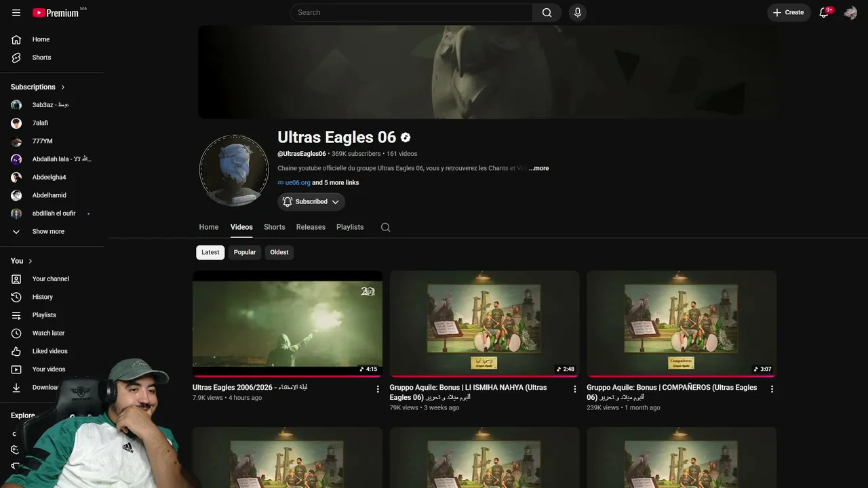Open the Subscribed dropdown button

click(x=311, y=201)
